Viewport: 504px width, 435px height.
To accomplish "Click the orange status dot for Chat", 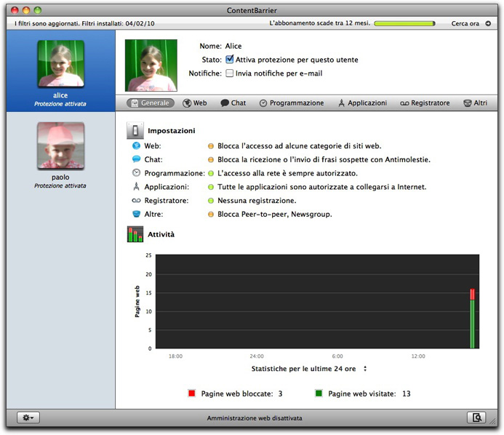I will point(211,160).
